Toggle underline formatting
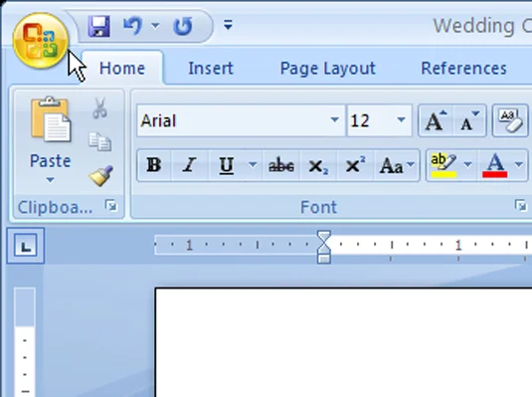The image size is (532, 397). click(x=227, y=165)
